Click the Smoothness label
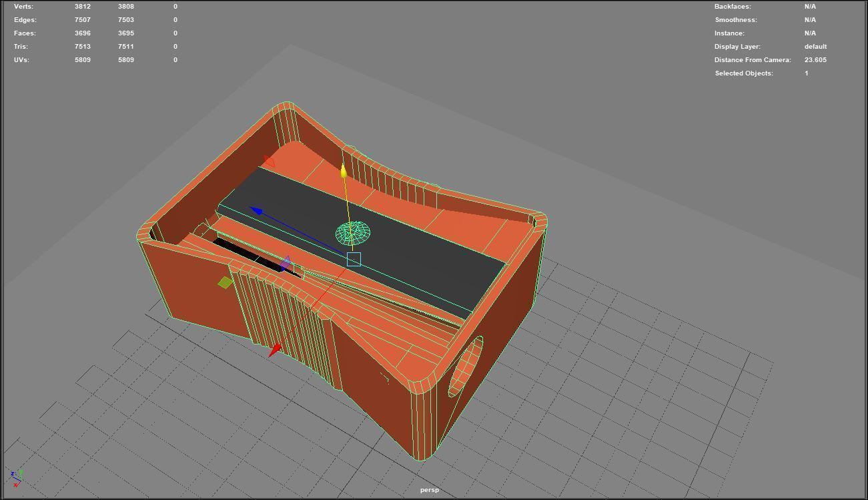 click(736, 19)
